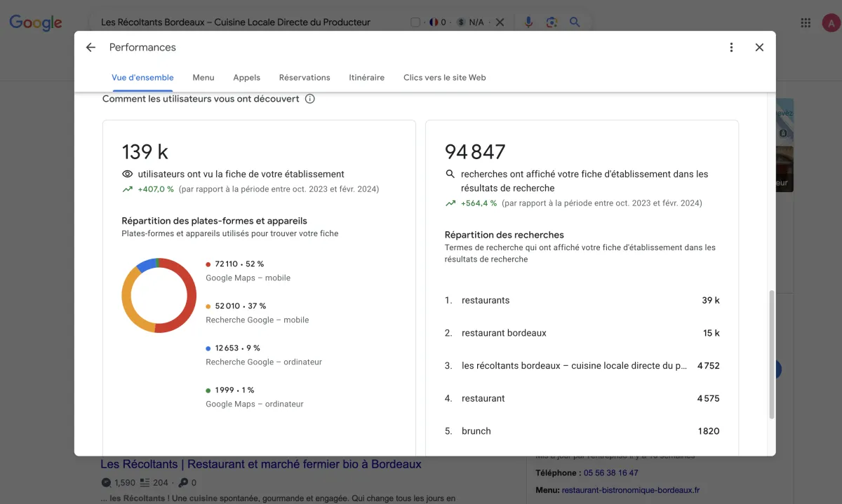Screen dimensions: 842x504
Task: Click the 'Google Maps – ordinateur' legend label
Action: click(255, 404)
